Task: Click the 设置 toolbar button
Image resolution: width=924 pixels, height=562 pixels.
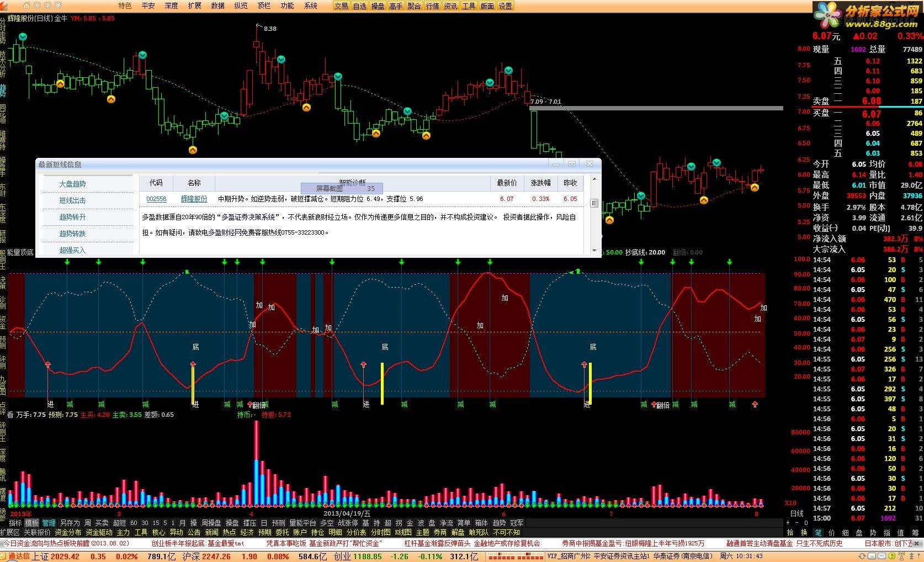Action: 506,6
